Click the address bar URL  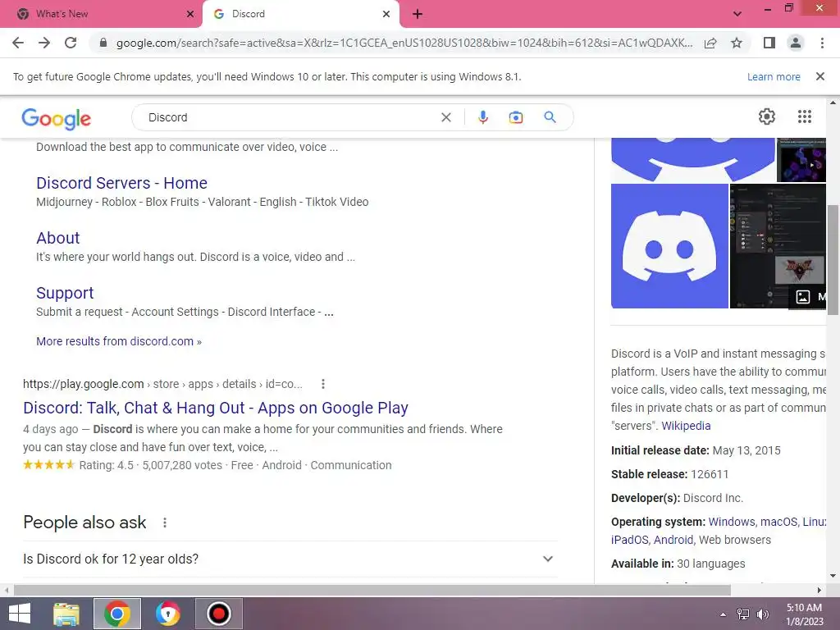[404, 43]
